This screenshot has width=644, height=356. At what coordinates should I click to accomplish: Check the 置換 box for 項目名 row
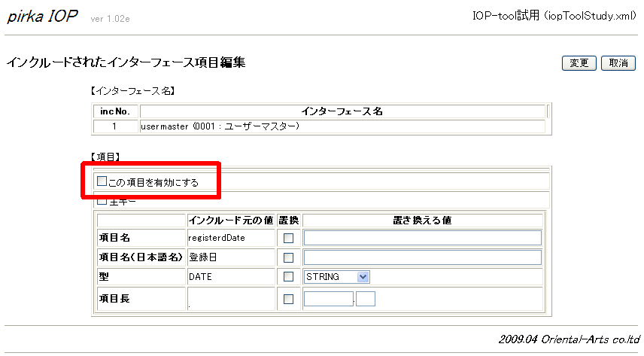tap(288, 238)
